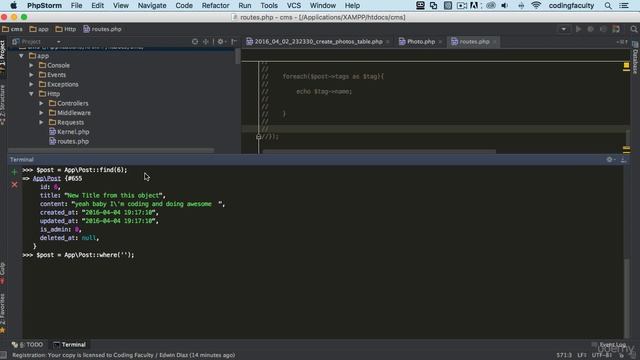Toggle the Project side tool window tab
The width and height of the screenshot is (640, 360).
click(3, 57)
